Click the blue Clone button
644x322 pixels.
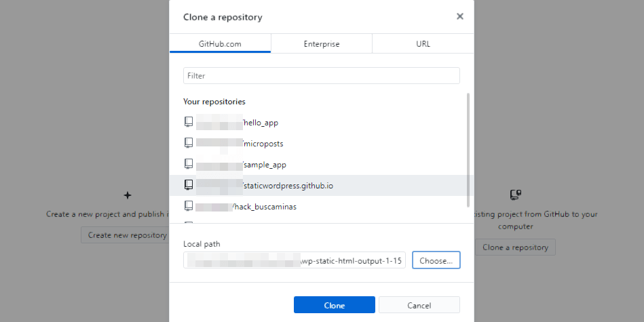point(334,305)
